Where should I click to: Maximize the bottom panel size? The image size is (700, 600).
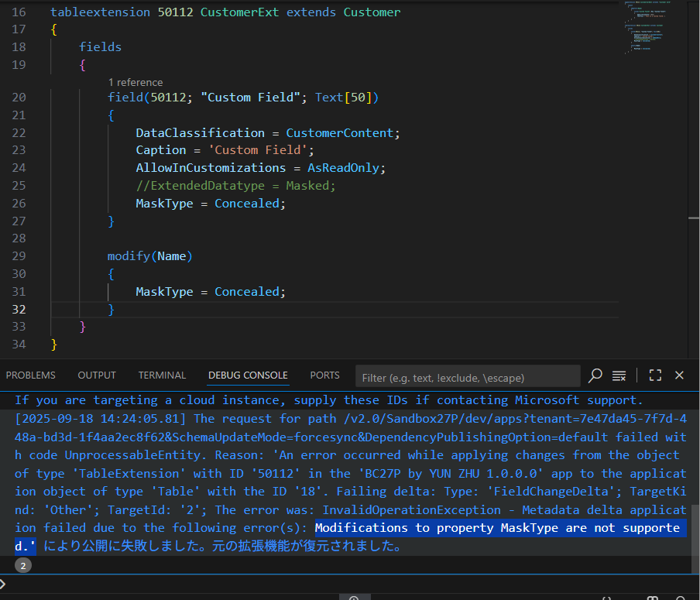(655, 375)
